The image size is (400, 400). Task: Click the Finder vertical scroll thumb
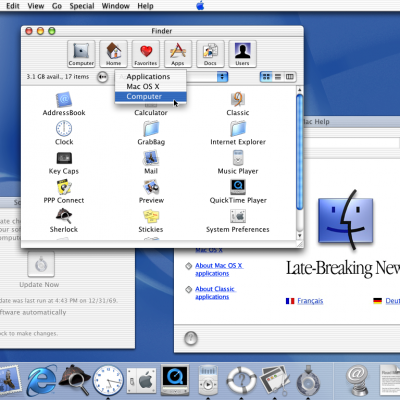tap(299, 153)
